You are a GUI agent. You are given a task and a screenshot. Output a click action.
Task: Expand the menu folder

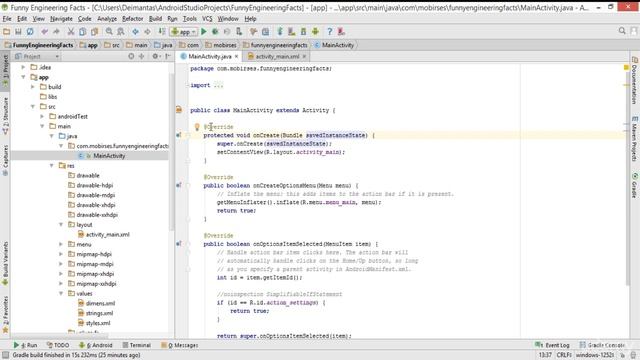[61, 244]
